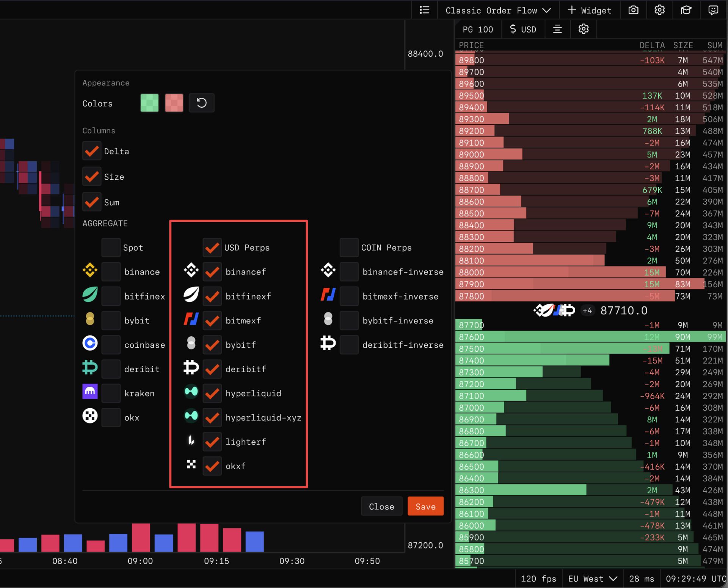This screenshot has width=728, height=588.
Task: Click the camera screenshot icon
Action: [633, 10]
